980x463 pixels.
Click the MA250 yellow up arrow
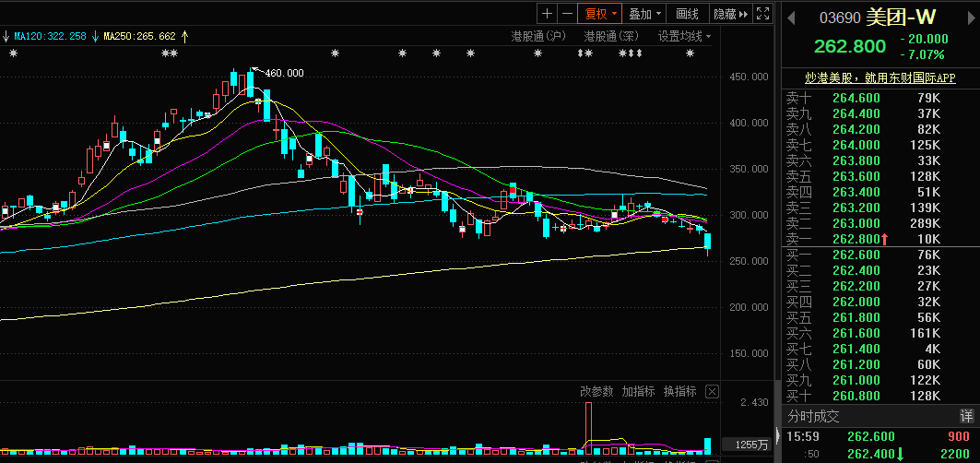click(184, 36)
